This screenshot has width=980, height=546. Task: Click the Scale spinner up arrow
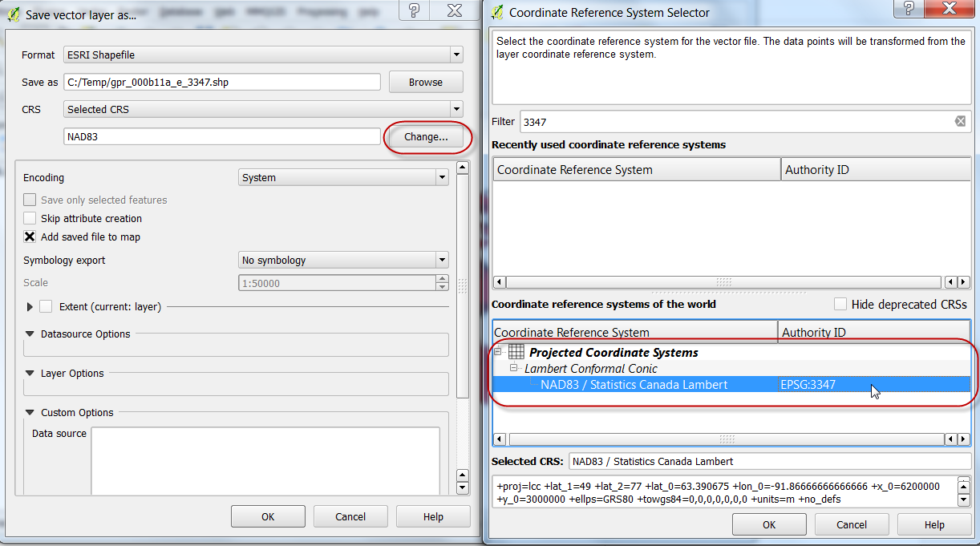(442, 279)
